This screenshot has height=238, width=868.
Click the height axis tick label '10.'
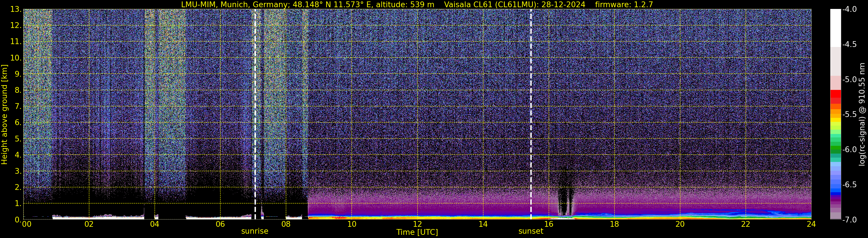click(16, 58)
